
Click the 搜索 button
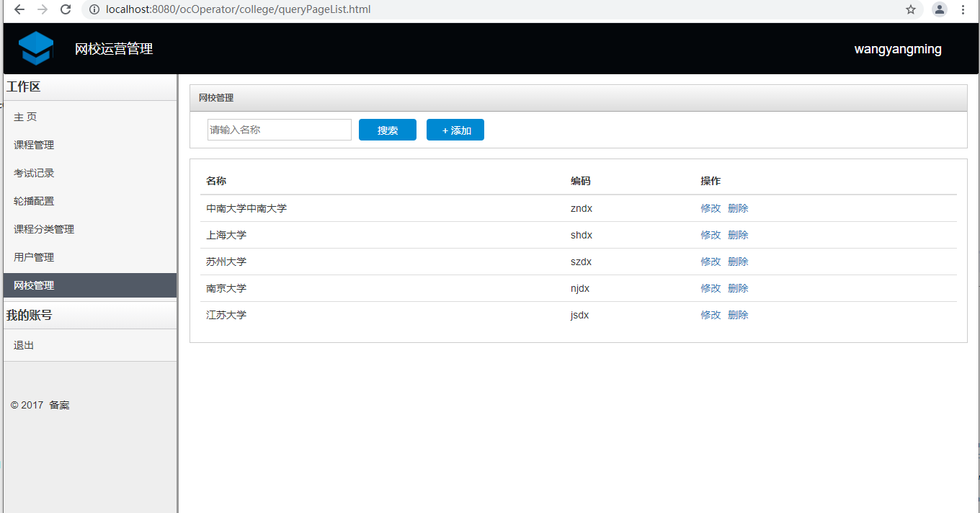point(388,130)
